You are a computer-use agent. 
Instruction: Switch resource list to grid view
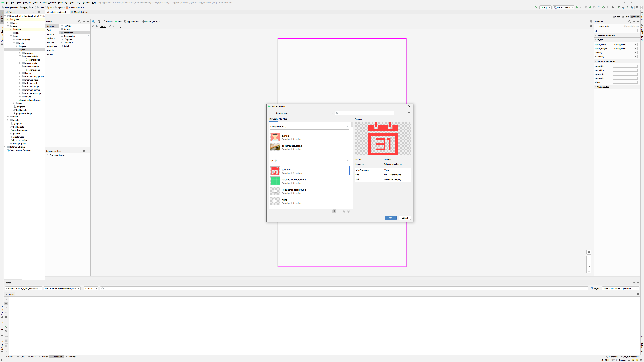click(x=338, y=211)
